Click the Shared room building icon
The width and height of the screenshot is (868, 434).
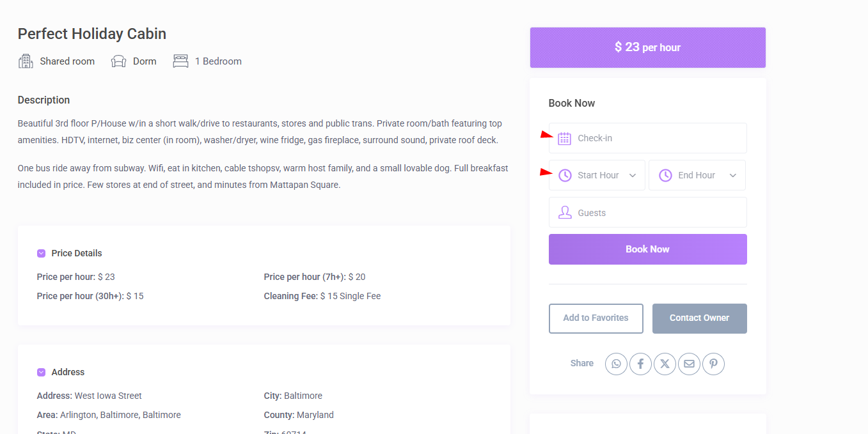tap(26, 61)
